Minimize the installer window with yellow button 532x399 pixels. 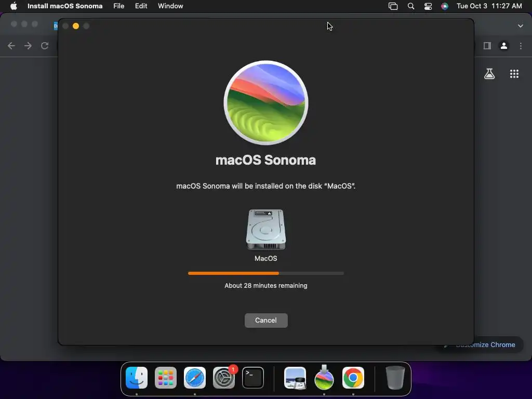(76, 26)
